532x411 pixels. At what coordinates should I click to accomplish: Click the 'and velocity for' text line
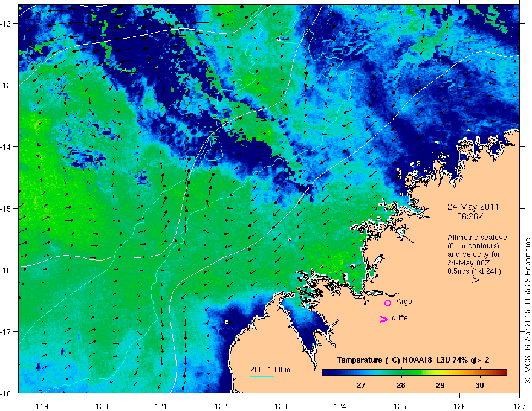(473, 254)
